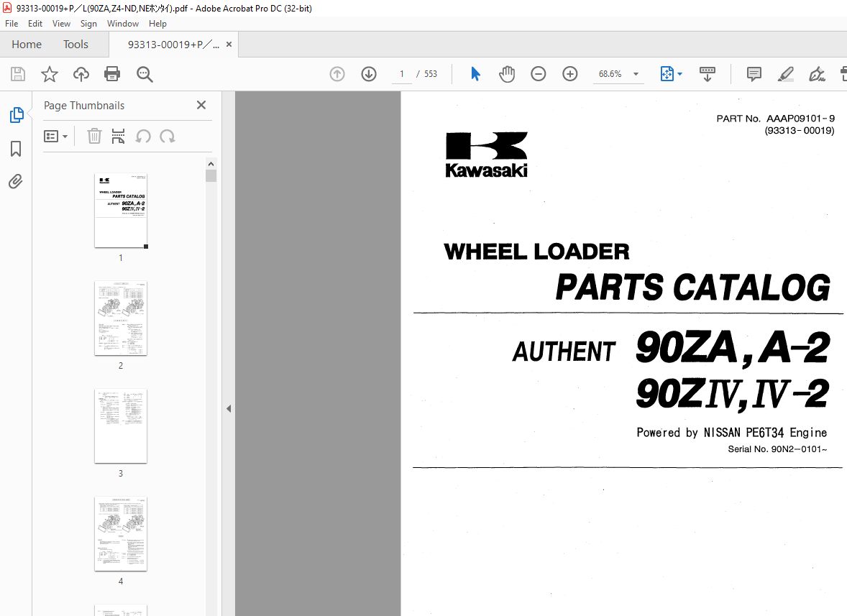
Task: Click the thumbnail panel scrollbar thumb
Action: (x=211, y=176)
